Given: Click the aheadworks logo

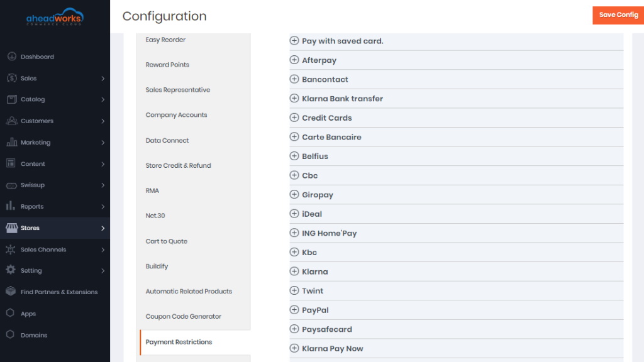Looking at the screenshot, I should pos(55,17).
